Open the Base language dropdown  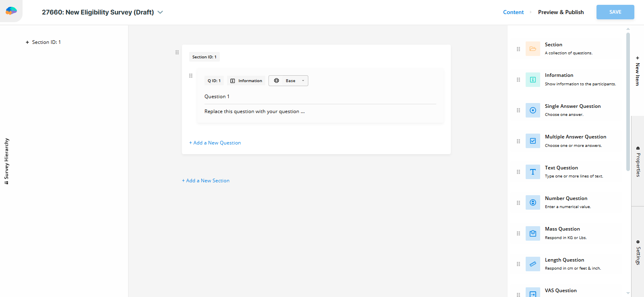(288, 81)
